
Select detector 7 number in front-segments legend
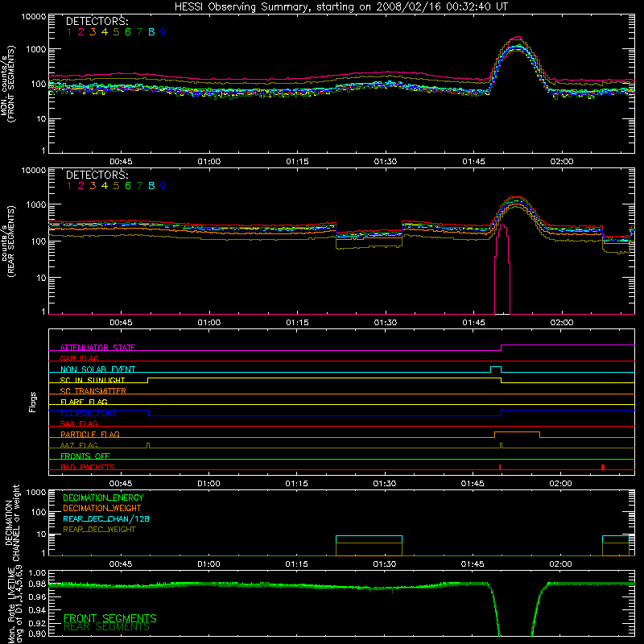point(139,32)
